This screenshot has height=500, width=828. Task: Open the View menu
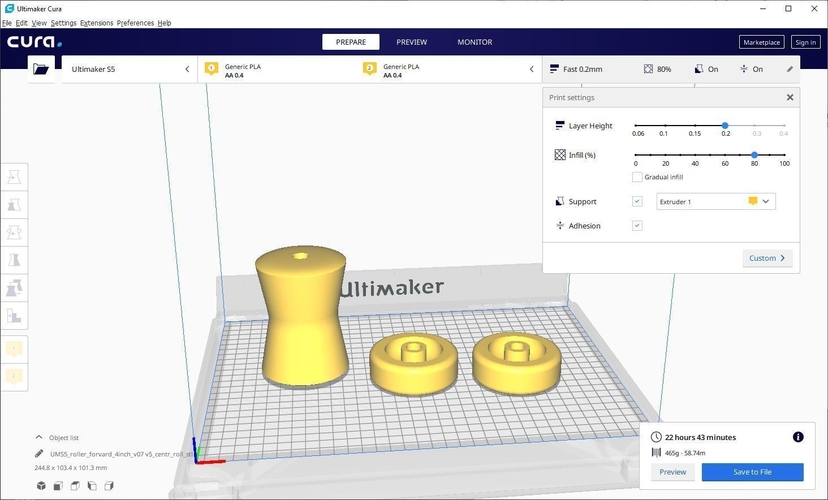(39, 23)
